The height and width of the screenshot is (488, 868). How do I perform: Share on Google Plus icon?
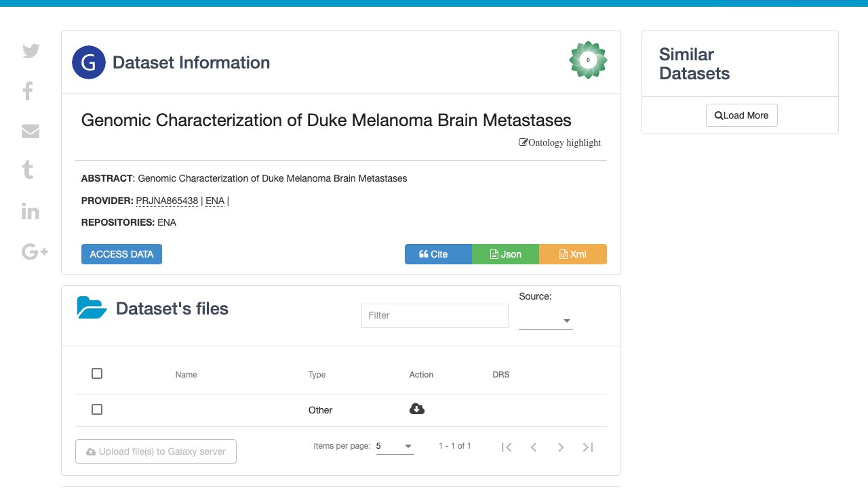pos(35,252)
